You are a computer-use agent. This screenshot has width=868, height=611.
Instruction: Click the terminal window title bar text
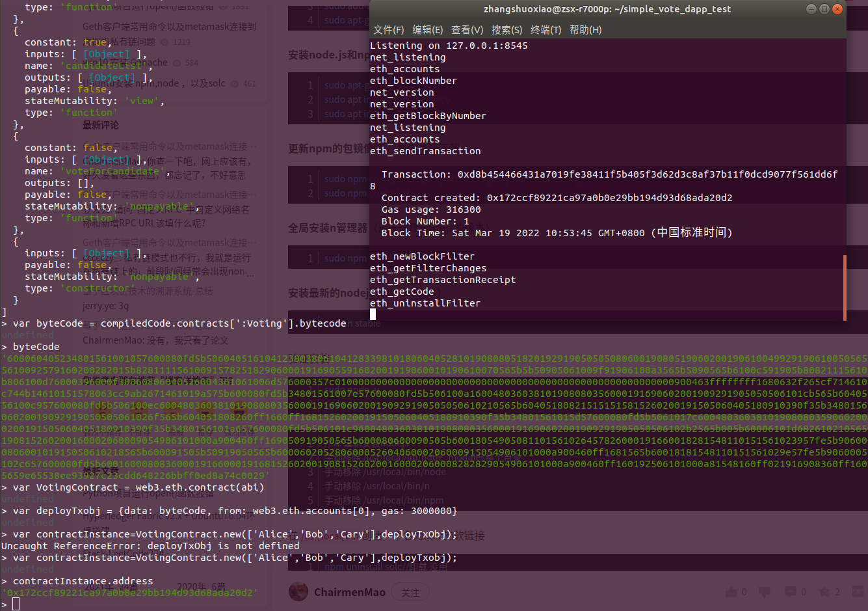[607, 9]
